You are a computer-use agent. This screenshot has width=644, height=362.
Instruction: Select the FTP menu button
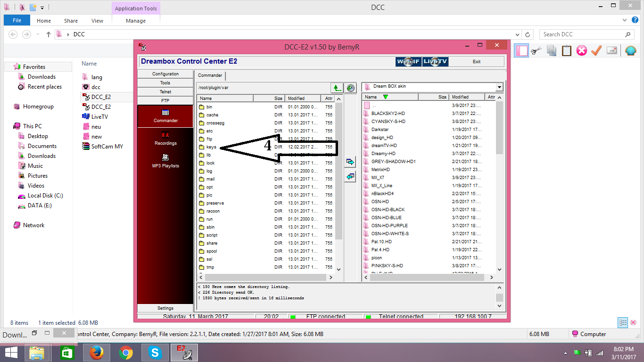[x=165, y=101]
